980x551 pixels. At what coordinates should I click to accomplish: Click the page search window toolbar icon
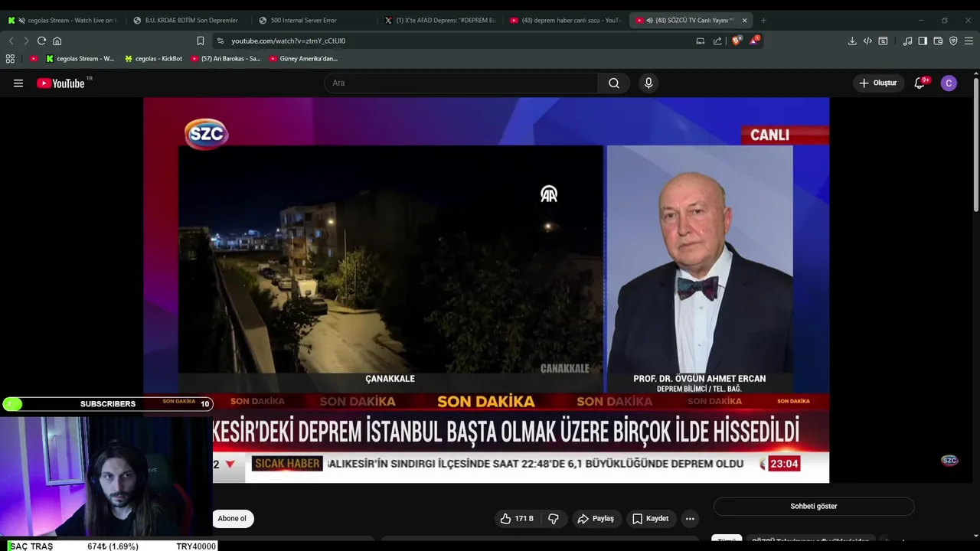coord(883,41)
